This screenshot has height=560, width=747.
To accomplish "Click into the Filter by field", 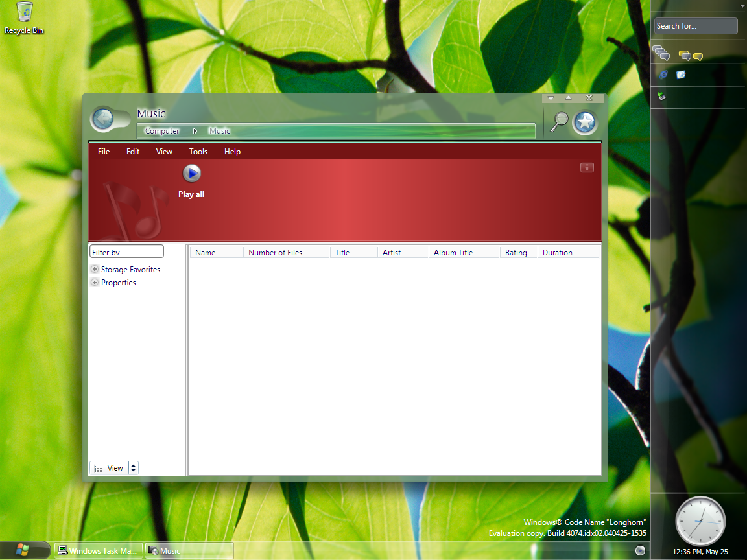I will pyautogui.click(x=126, y=252).
